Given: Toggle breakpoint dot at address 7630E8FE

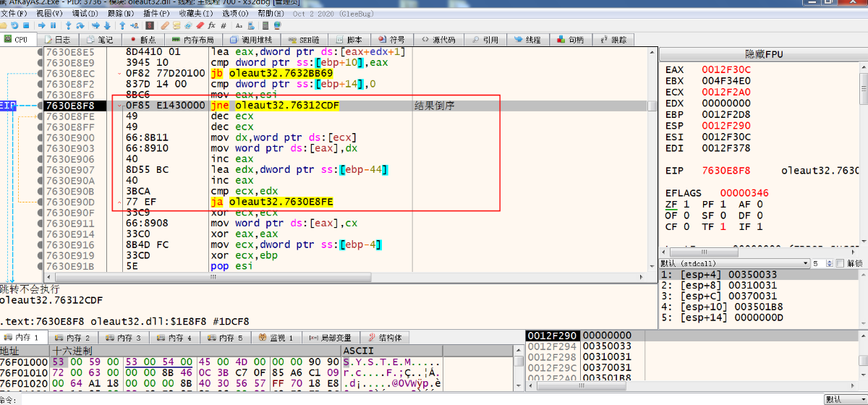Looking at the screenshot, I should [x=40, y=116].
